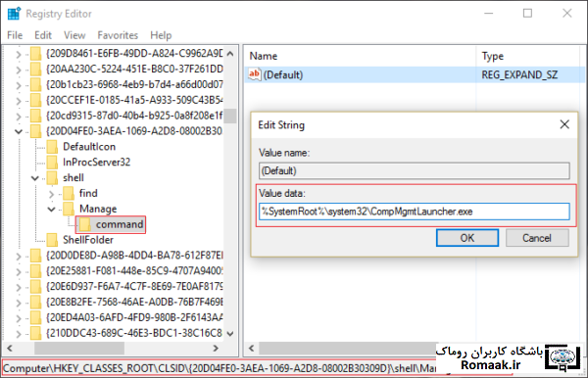Image resolution: width=588 pixels, height=378 pixels.
Task: Select the ShellFolder folder icon
Action: point(52,240)
